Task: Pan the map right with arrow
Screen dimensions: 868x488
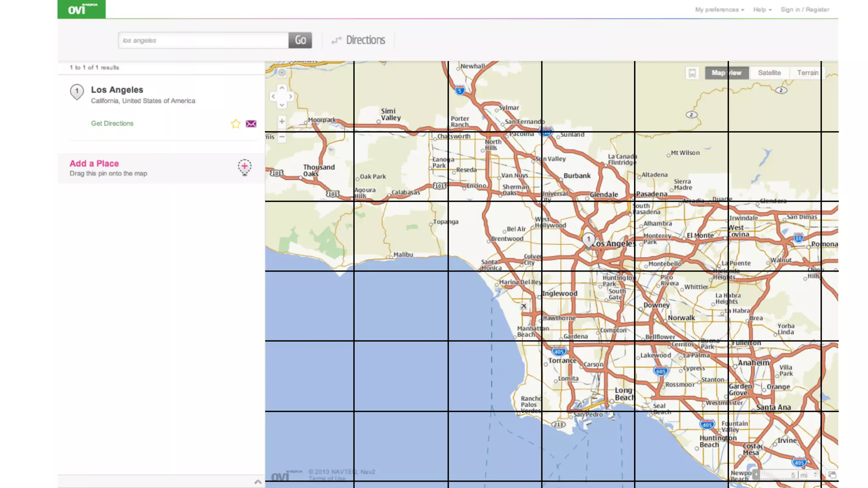Action: point(291,97)
